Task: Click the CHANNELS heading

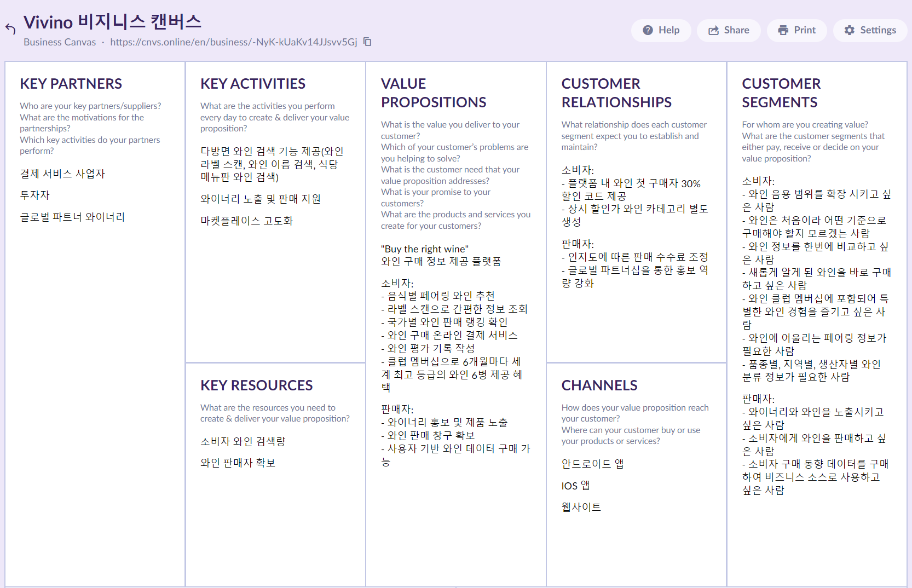Action: [x=599, y=385]
